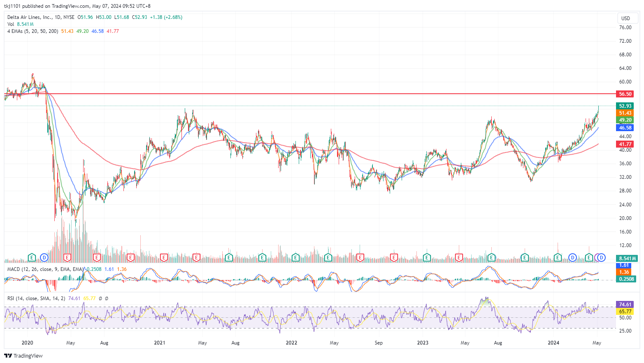Select the green earnings marker for January 2022
The height and width of the screenshot is (363, 644).
295,258
